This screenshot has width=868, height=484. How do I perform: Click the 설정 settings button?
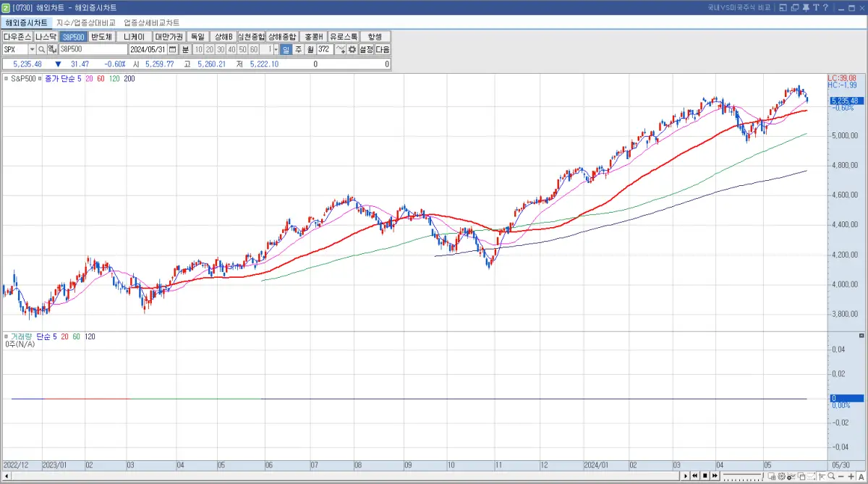366,49
